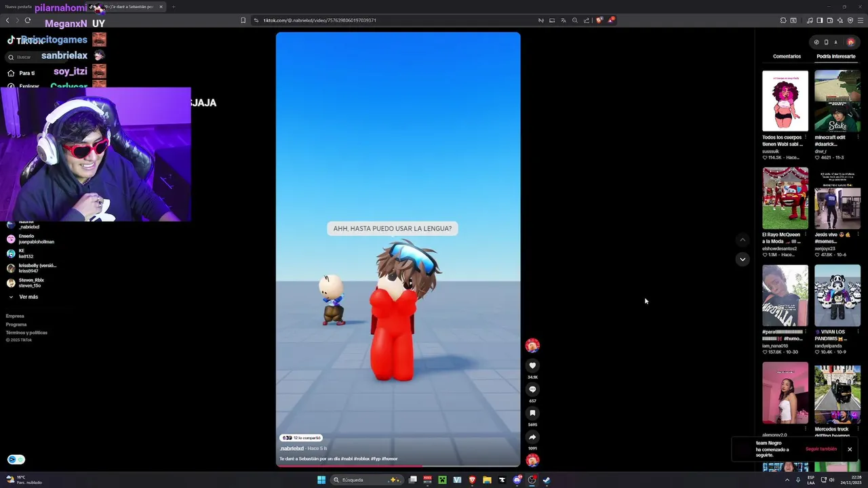Open Leo AI sparkle icon
868x488 pixels.
click(x=840, y=20)
